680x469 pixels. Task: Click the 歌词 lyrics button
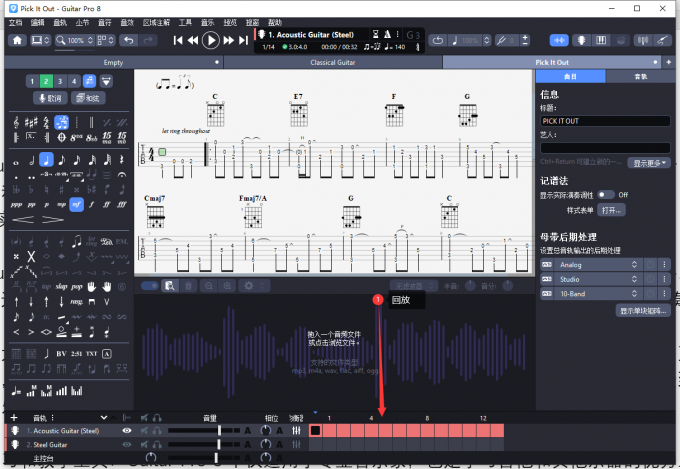tap(47, 98)
